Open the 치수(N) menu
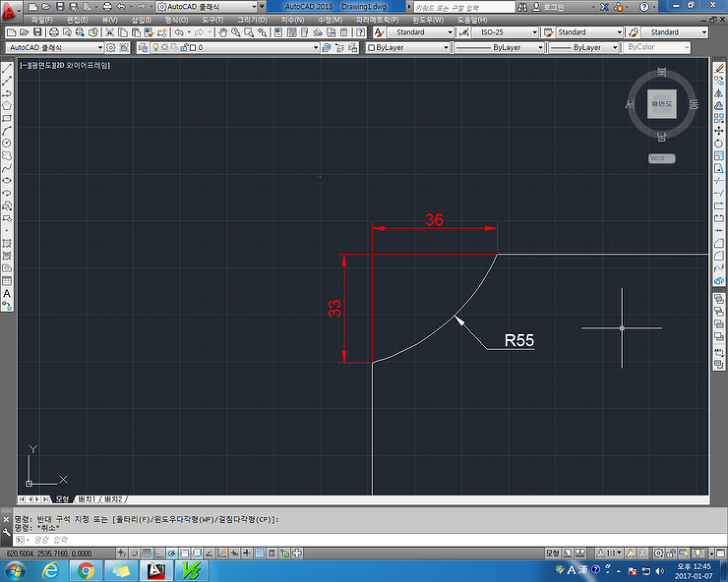The width and height of the screenshot is (728, 582). click(292, 20)
